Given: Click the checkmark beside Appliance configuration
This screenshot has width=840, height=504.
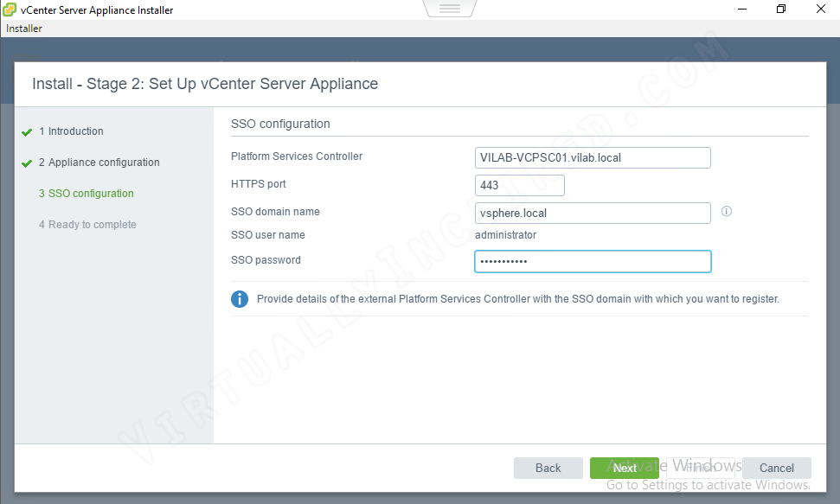Looking at the screenshot, I should [26, 163].
